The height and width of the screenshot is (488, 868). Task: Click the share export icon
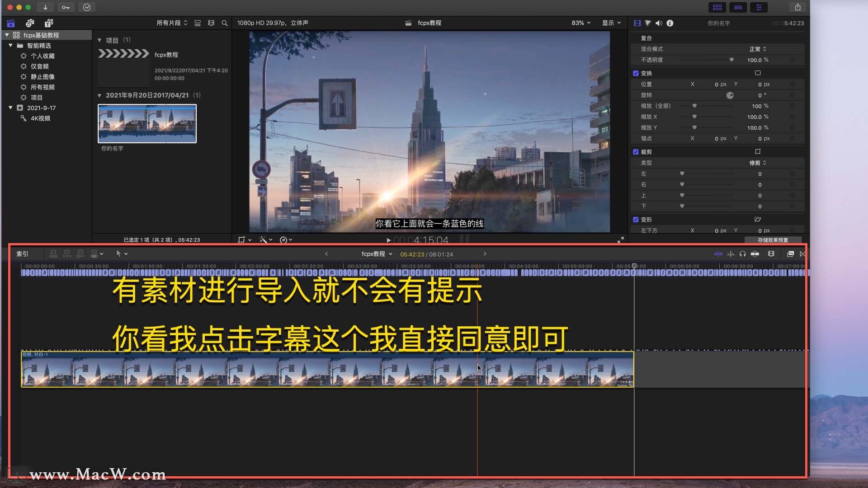[x=797, y=7]
